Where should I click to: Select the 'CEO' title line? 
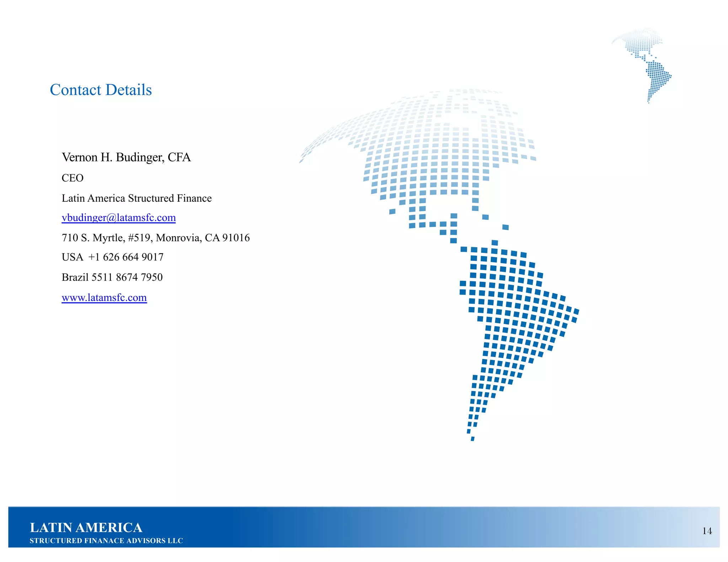(x=73, y=178)
